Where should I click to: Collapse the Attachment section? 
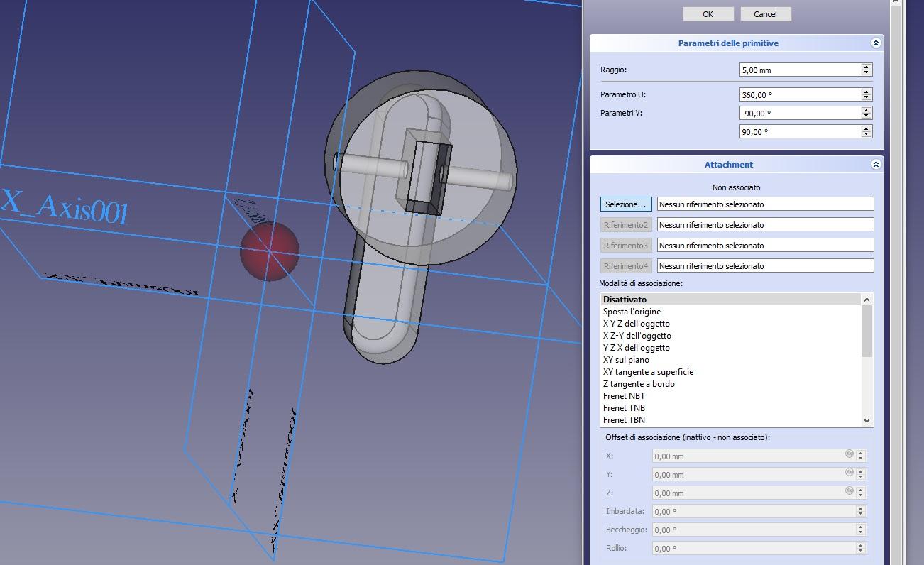point(876,165)
